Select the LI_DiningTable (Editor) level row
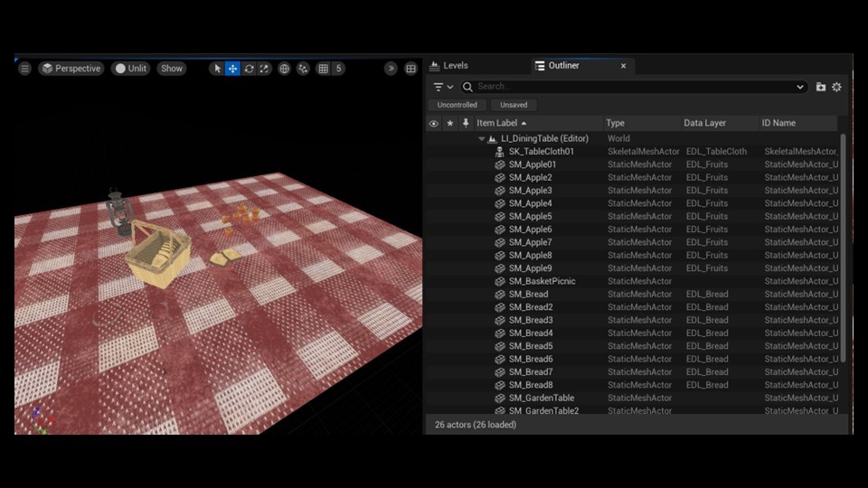The height and width of the screenshot is (488, 868). [633, 139]
